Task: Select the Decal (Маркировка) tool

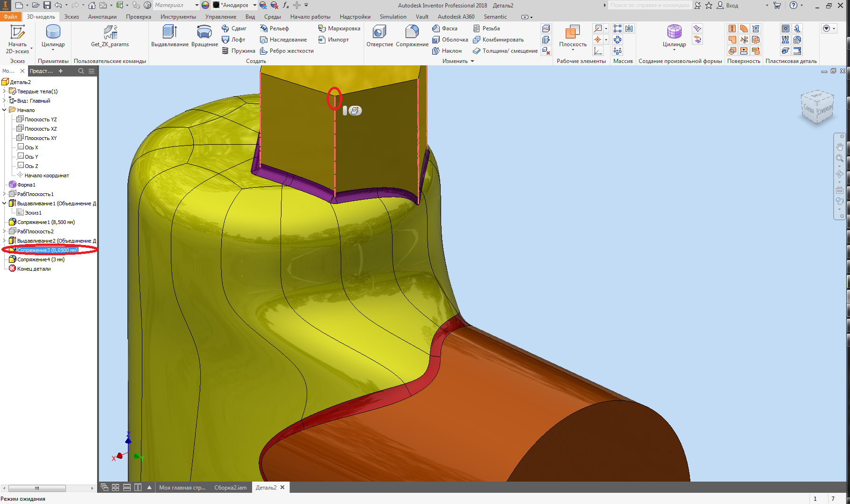Action: point(339,28)
